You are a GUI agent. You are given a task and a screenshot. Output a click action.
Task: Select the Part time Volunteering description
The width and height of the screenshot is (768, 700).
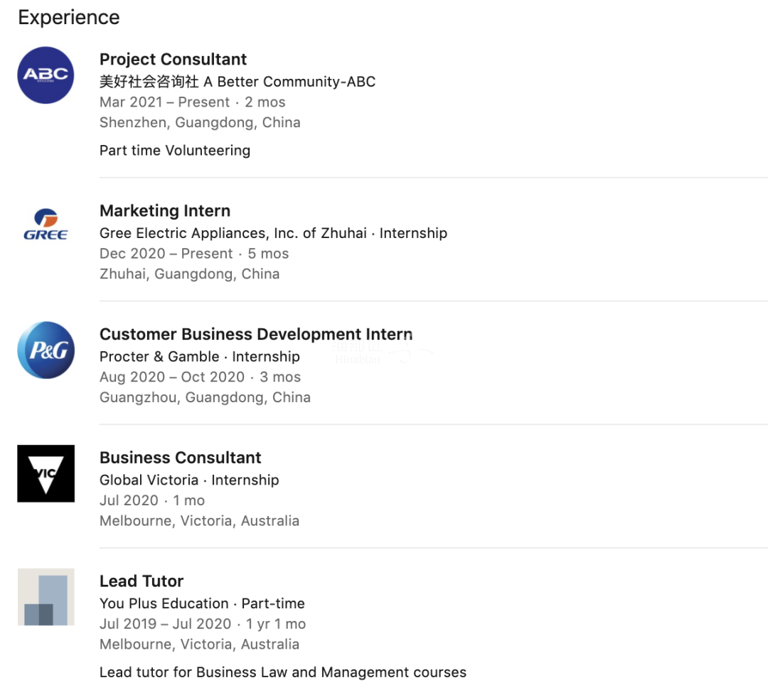(175, 150)
